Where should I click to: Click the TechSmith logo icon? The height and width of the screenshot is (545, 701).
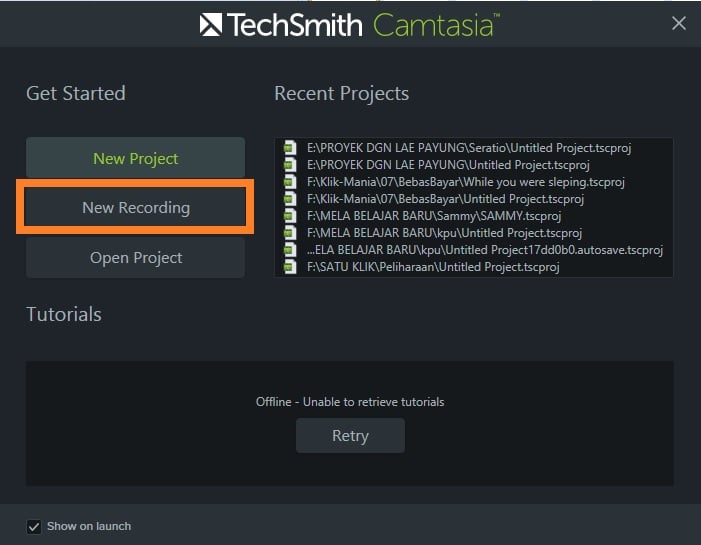click(211, 24)
